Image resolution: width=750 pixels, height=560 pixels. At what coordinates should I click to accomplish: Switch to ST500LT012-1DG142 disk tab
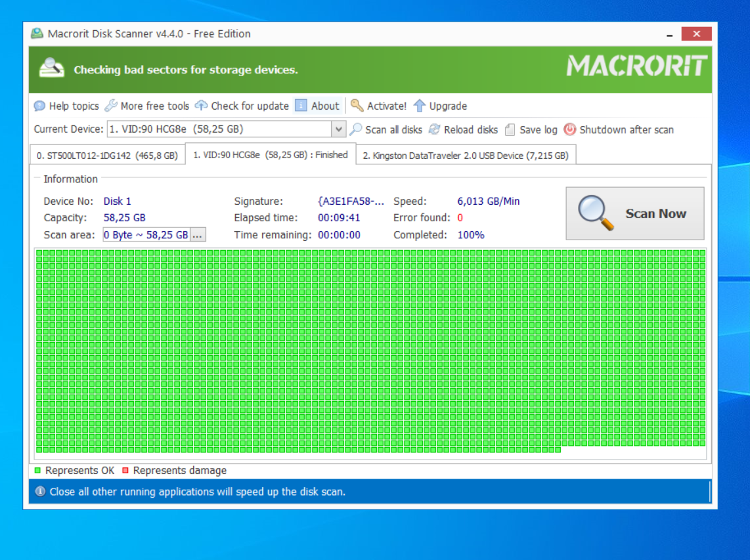pyautogui.click(x=107, y=156)
